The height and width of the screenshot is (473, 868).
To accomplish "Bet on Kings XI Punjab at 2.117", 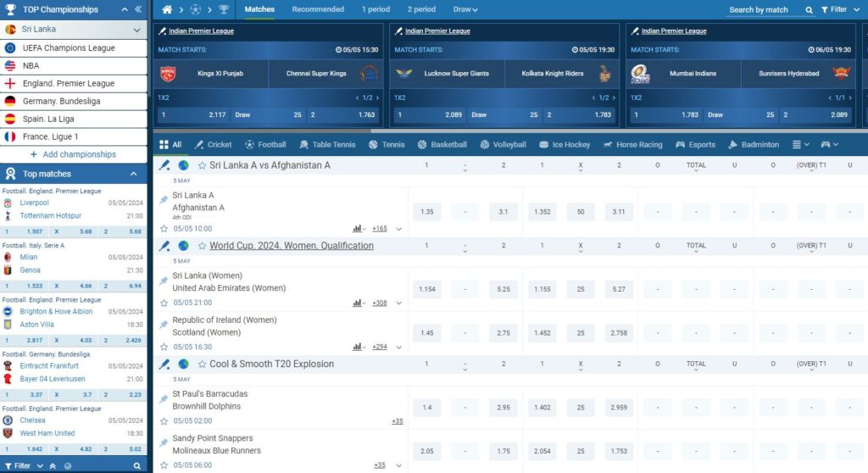I will pyautogui.click(x=194, y=114).
